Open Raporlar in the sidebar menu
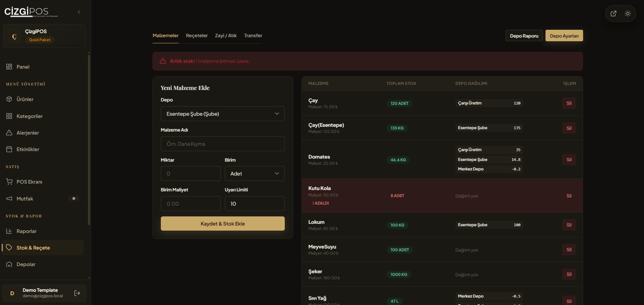 click(43, 231)
